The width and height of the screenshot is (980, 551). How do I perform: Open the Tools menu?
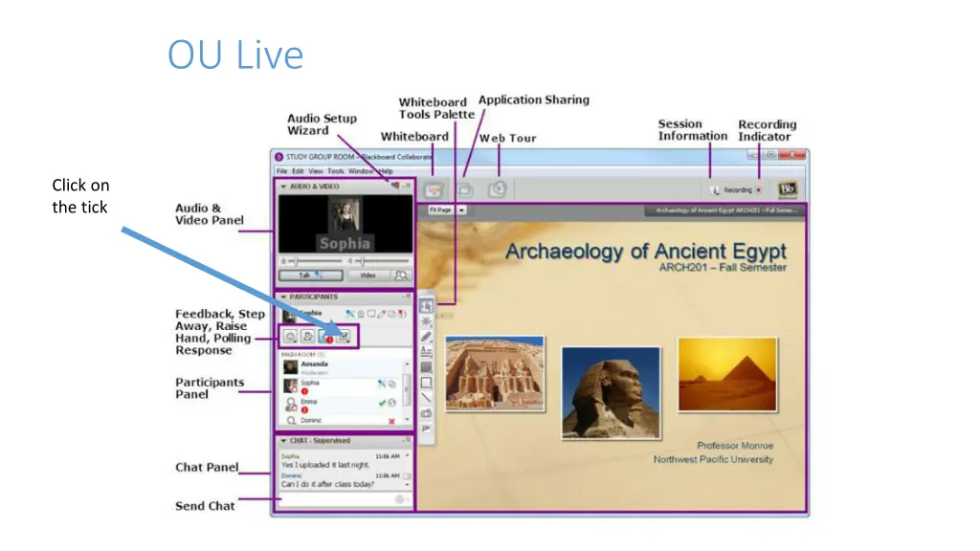click(336, 171)
